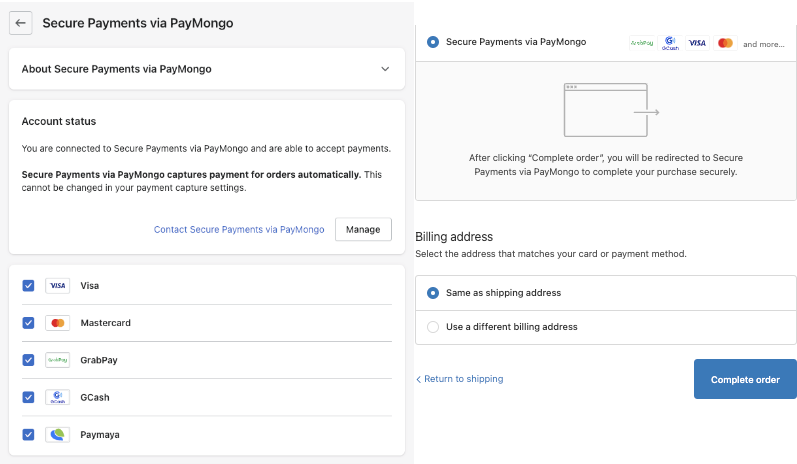Expand About Secure Payments via PayMongo section

click(x=385, y=69)
